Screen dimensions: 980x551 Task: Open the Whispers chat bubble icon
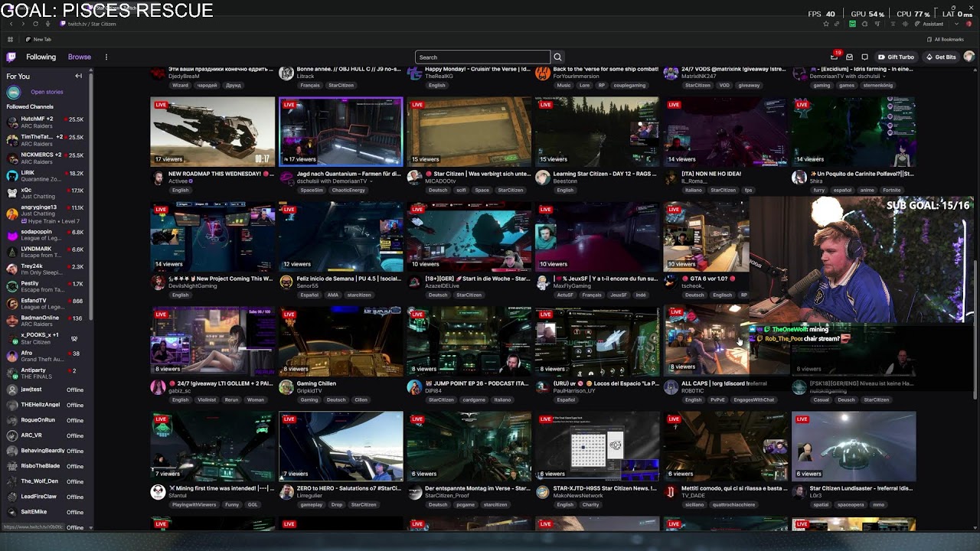point(864,57)
